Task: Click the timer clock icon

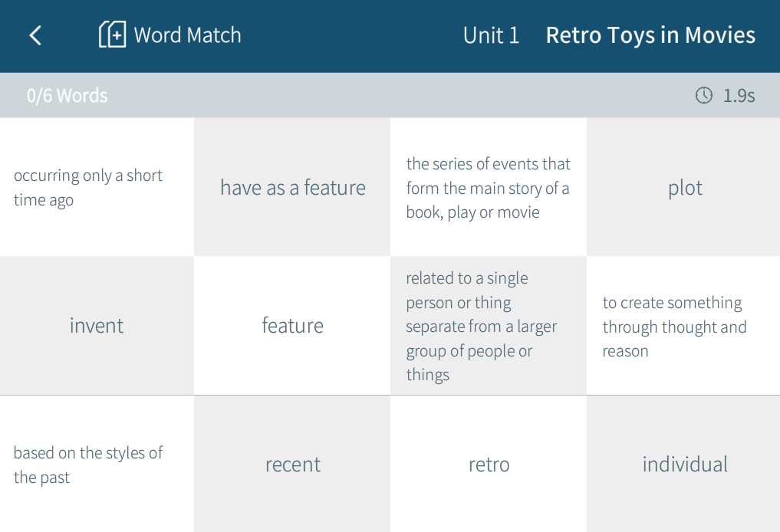Action: [703, 95]
